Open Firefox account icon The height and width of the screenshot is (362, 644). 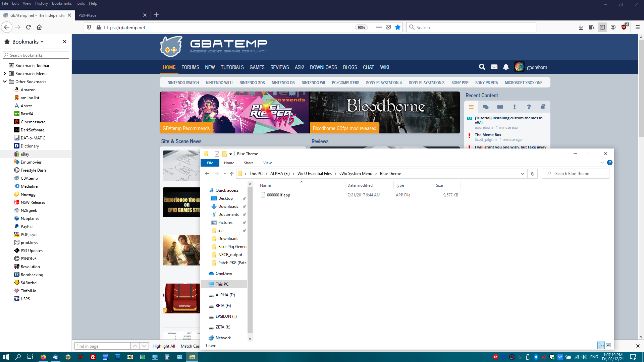point(613,27)
